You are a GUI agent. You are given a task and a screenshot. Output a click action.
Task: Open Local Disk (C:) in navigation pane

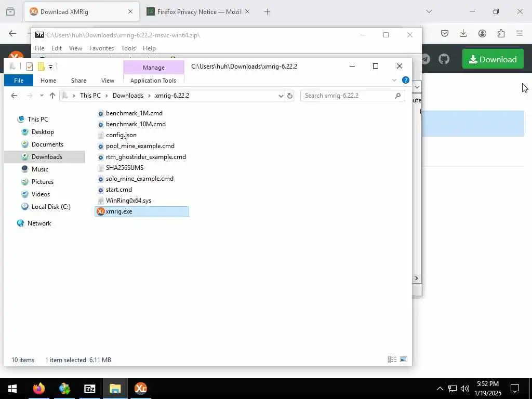51,207
